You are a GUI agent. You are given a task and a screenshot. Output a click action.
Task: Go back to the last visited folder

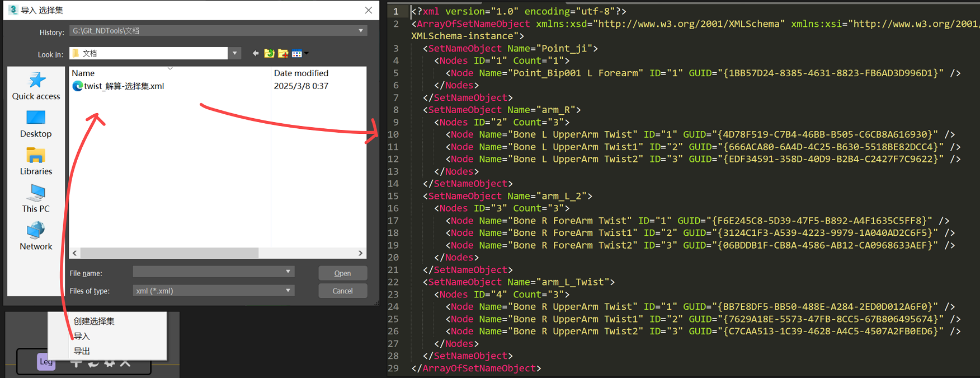tap(256, 53)
